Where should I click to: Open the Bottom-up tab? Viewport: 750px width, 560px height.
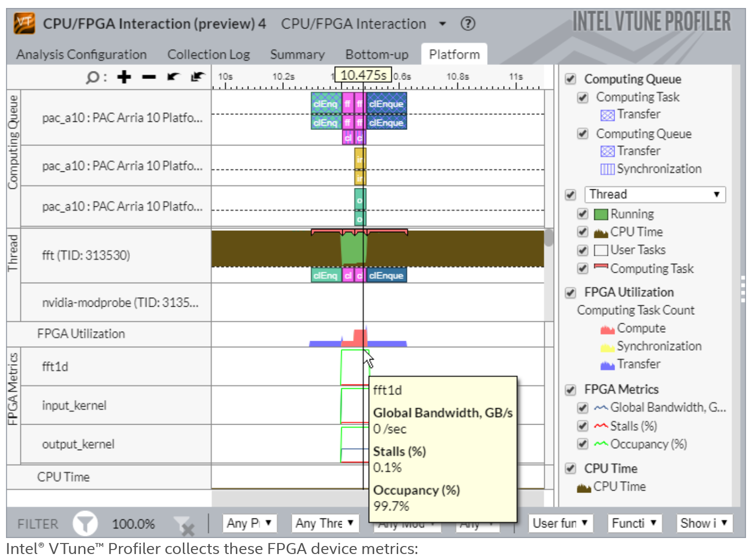[377, 54]
